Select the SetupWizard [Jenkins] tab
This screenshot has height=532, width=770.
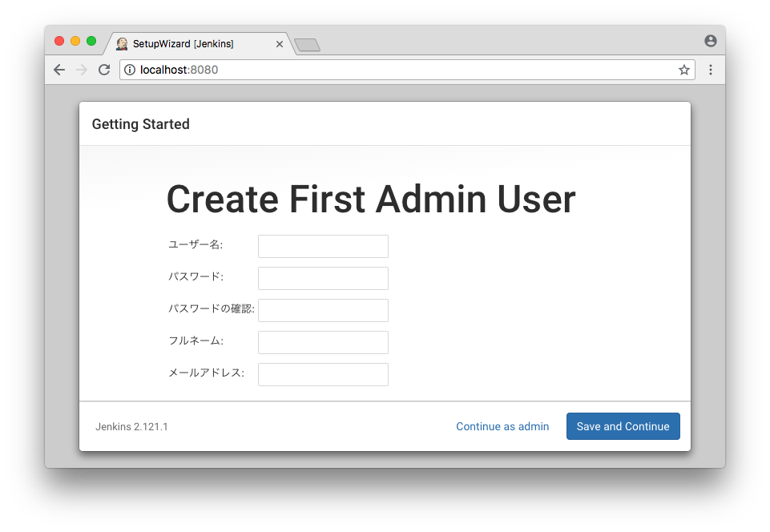point(188,44)
